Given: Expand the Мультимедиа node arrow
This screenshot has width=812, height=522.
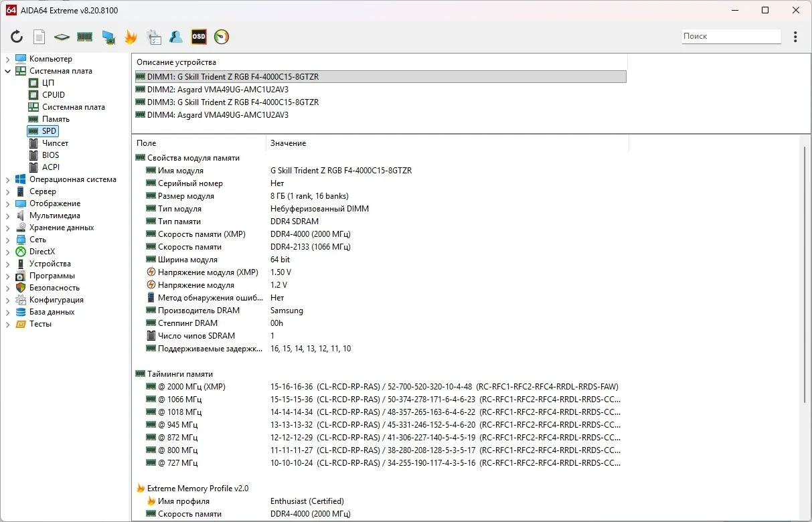Looking at the screenshot, I should pyautogui.click(x=7, y=215).
